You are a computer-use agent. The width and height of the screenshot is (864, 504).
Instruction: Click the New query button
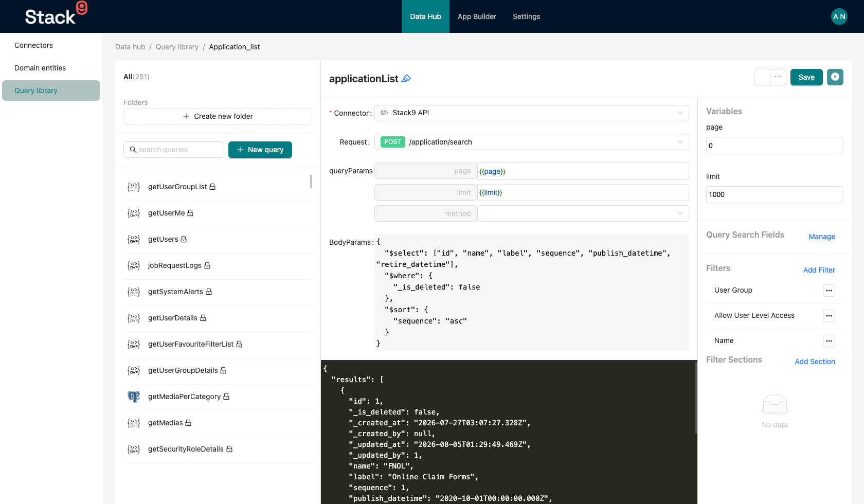tap(260, 150)
